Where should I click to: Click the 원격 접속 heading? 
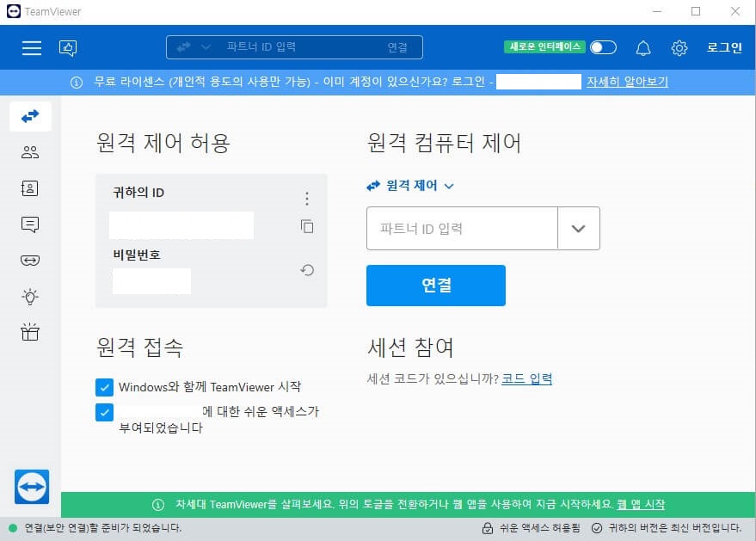click(140, 347)
